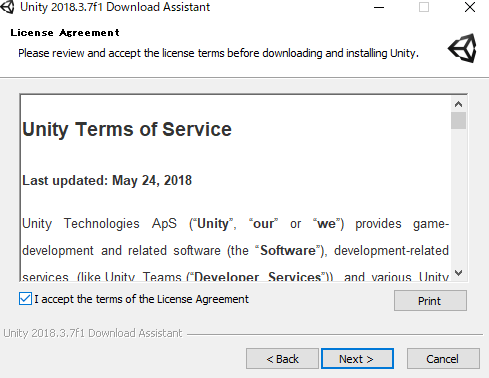Click the "License Agreement" header title
Viewport: 489px width, 378px height.
(x=65, y=32)
